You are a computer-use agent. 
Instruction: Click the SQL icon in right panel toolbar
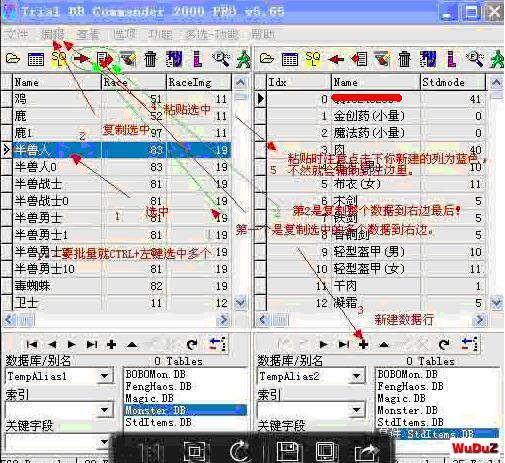pos(313,59)
